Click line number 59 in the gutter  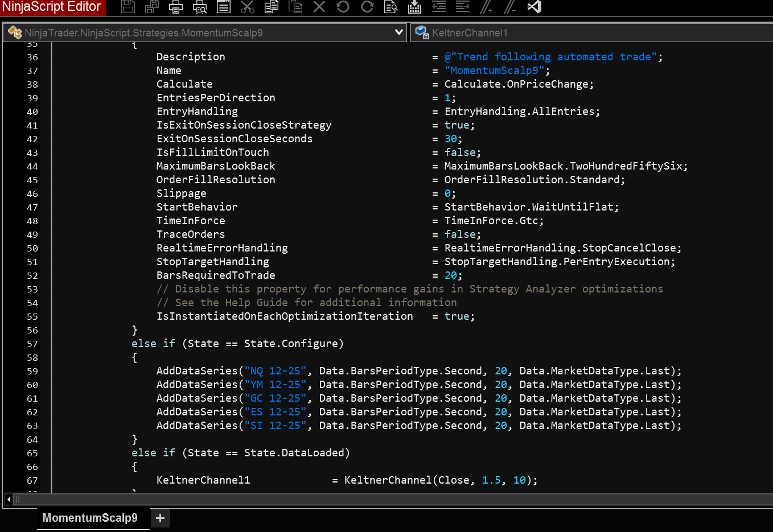32,371
